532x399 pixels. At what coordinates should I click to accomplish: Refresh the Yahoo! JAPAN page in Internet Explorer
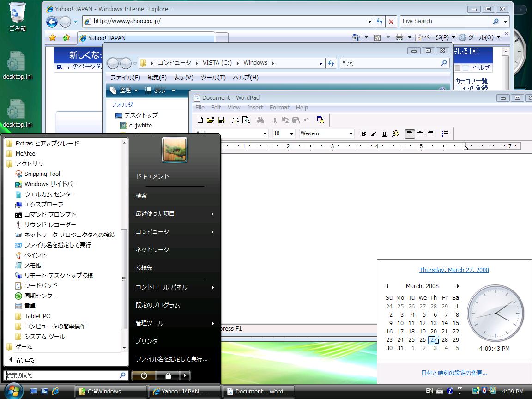coord(379,21)
